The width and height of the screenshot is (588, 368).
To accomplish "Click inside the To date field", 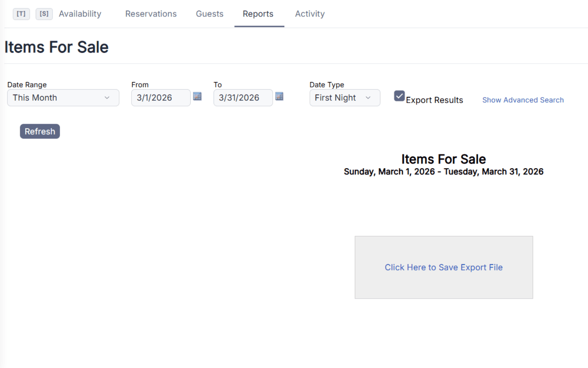I will point(244,98).
